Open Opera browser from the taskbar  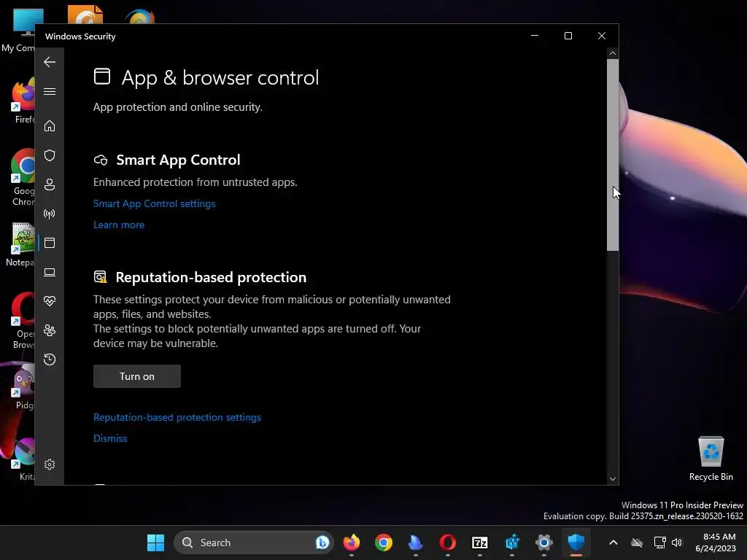(x=447, y=542)
